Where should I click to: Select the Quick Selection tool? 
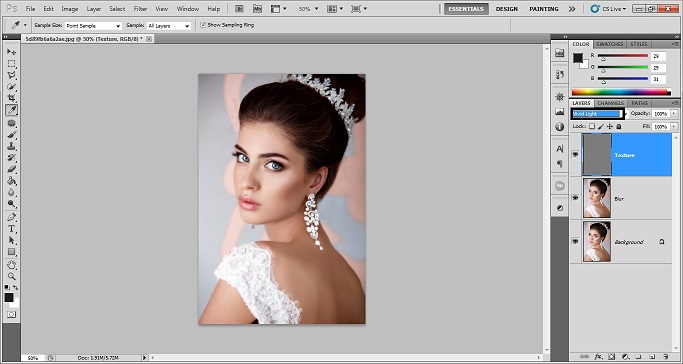tap(11, 87)
